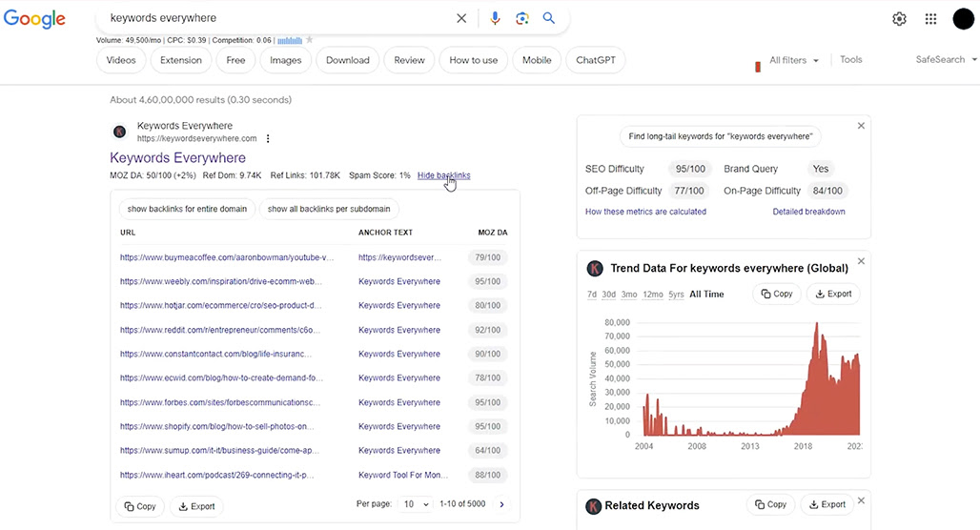The height and width of the screenshot is (530, 980).
Task: Open the forbes.com backlink URL
Action: pos(220,402)
